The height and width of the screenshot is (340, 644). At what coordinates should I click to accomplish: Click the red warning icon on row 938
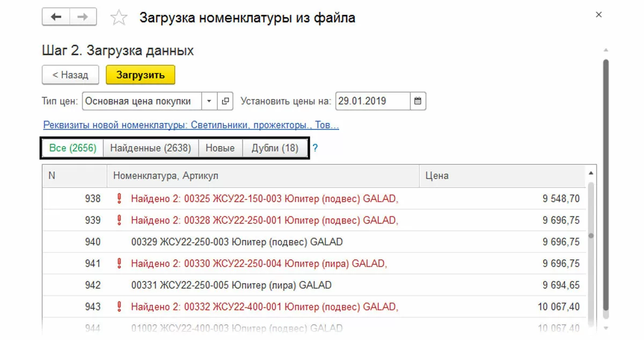click(119, 199)
